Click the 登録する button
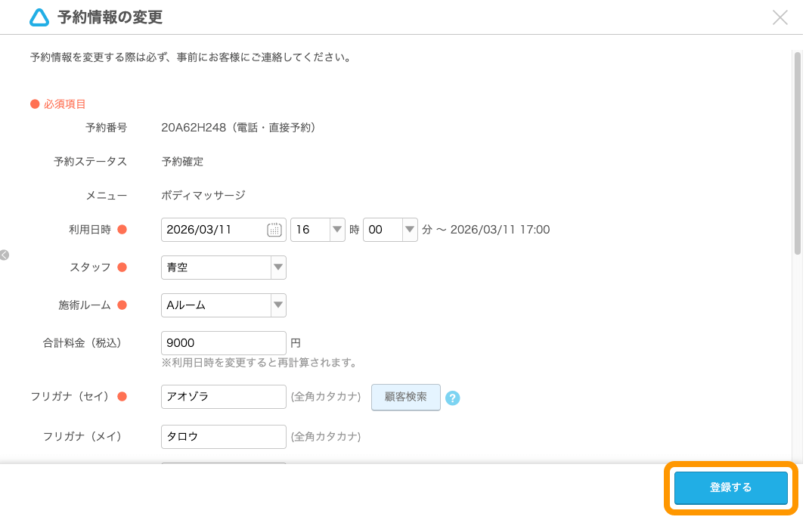Screen dimensions: 812x523 [x=729, y=488]
